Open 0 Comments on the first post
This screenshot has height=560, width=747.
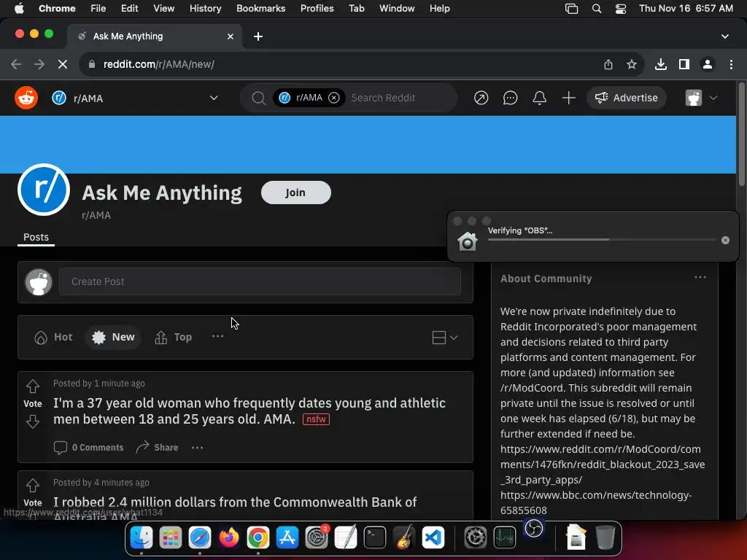[88, 448]
